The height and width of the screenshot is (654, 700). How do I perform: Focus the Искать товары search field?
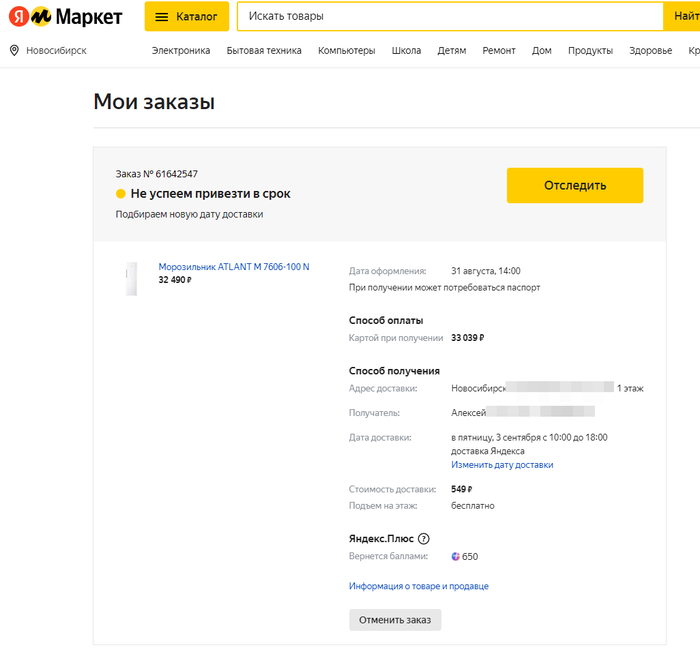click(x=450, y=17)
